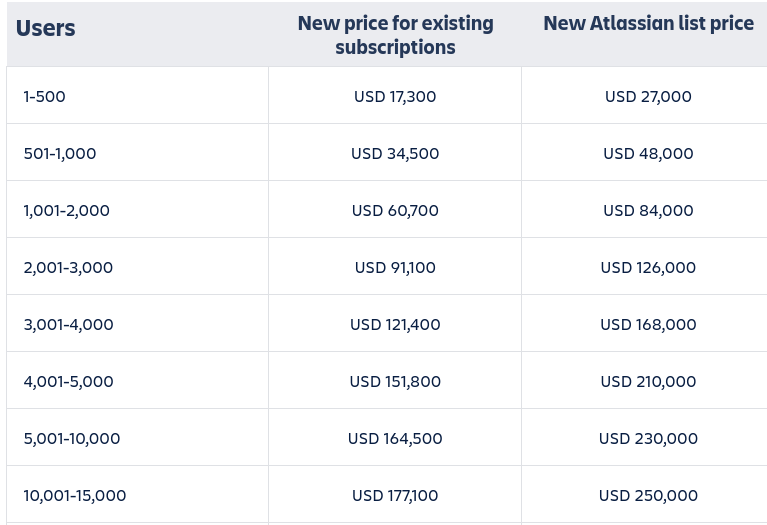Click the USD 60,700 price cell

click(395, 211)
